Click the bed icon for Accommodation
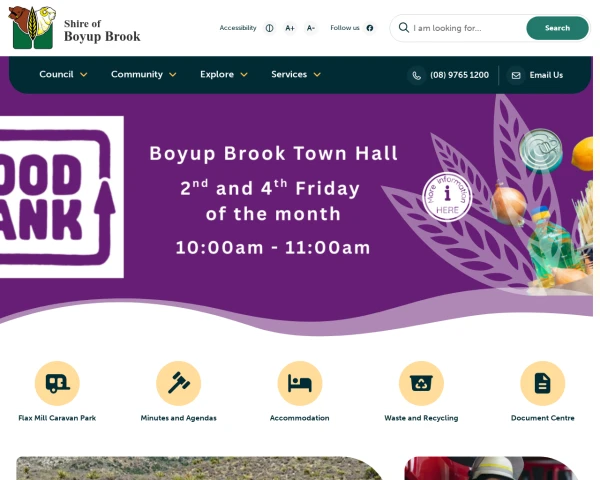 [300, 383]
